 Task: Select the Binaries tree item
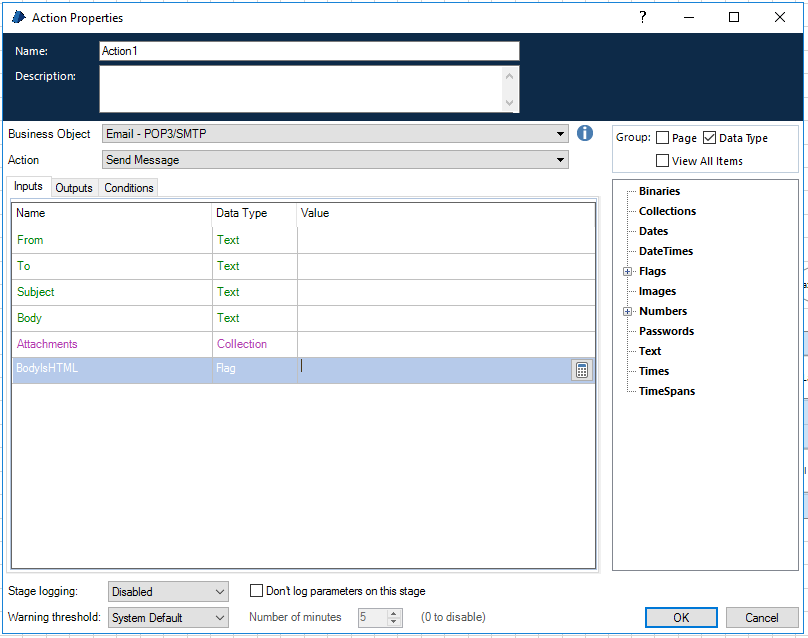(659, 191)
